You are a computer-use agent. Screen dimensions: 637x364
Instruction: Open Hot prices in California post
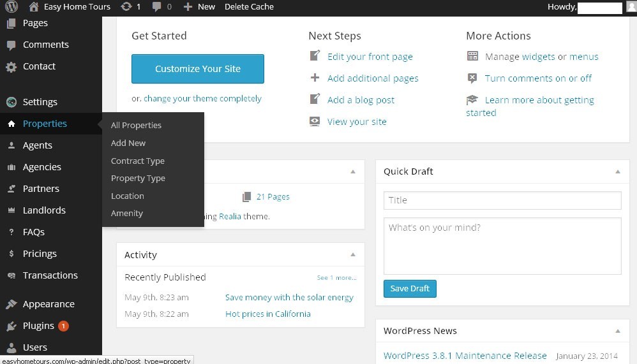[x=268, y=314]
